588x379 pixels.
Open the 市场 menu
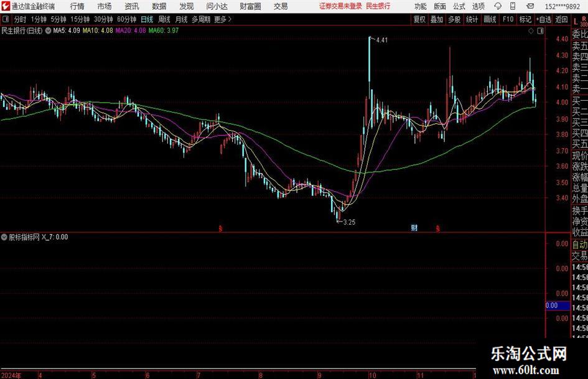(x=105, y=6)
